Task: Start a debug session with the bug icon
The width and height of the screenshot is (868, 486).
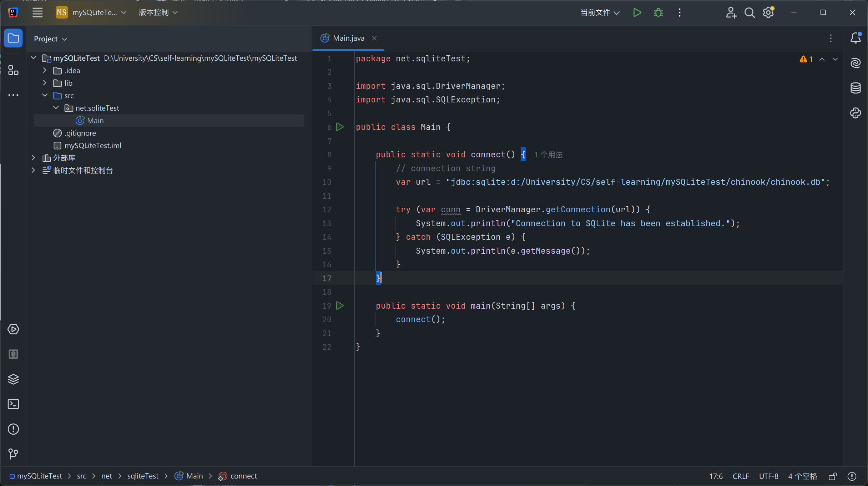Action: click(658, 13)
